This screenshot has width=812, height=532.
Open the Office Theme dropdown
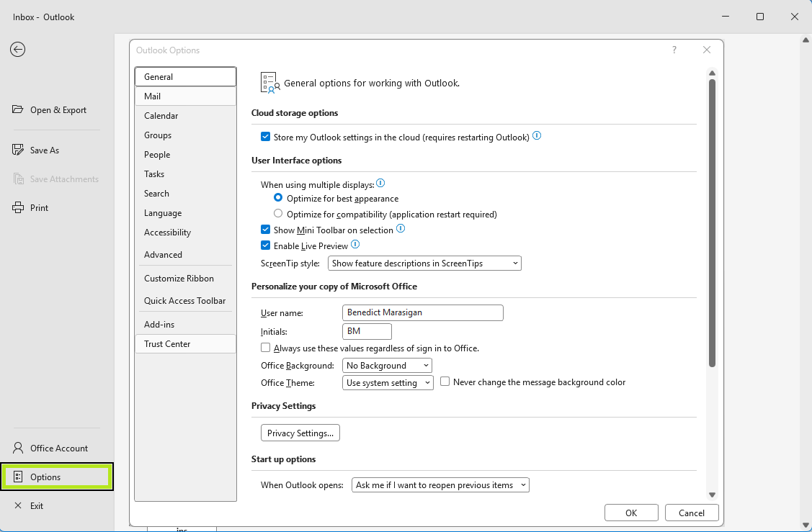[x=388, y=383]
